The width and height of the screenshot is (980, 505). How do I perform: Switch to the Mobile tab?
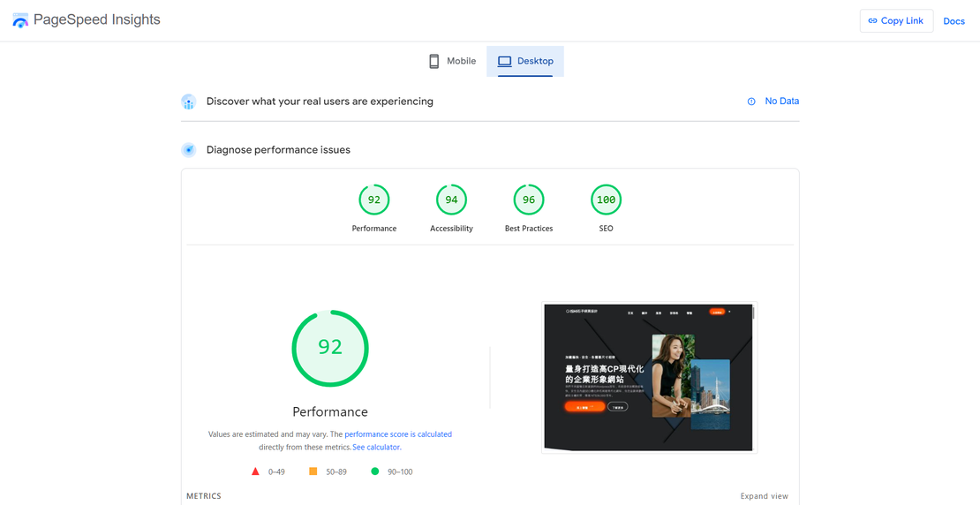(452, 61)
